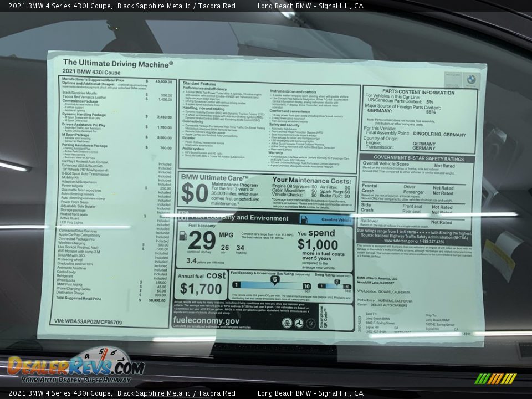Click the 'Parking Assistance Package' option

pos(84,145)
